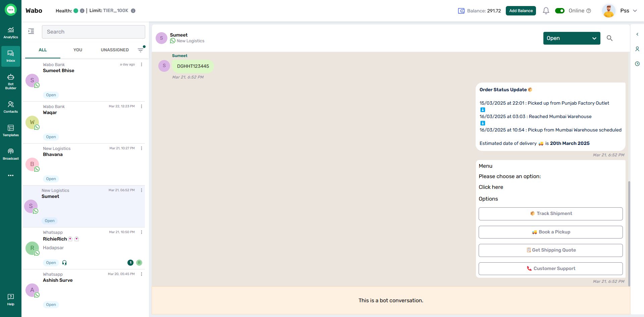This screenshot has height=317, width=644.
Task: Click the Add Balance button
Action: pyautogui.click(x=521, y=11)
